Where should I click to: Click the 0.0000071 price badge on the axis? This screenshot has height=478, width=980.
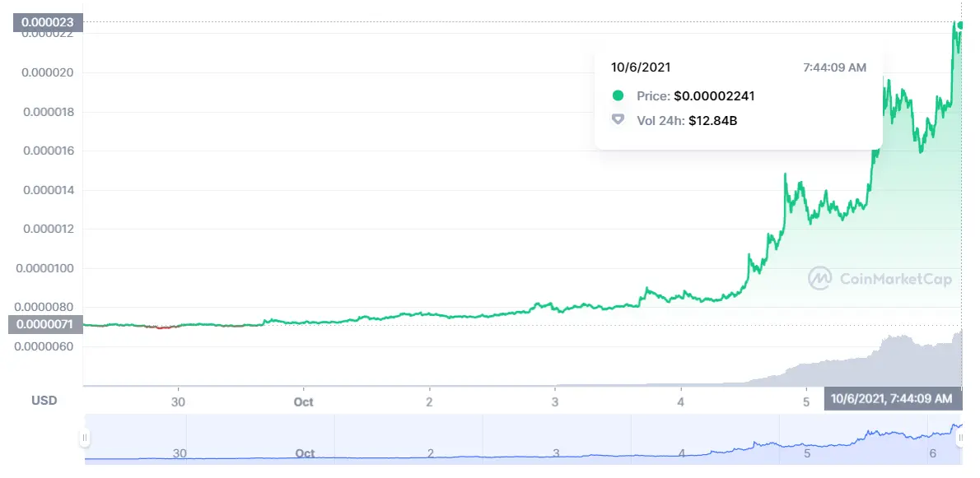click(43, 325)
